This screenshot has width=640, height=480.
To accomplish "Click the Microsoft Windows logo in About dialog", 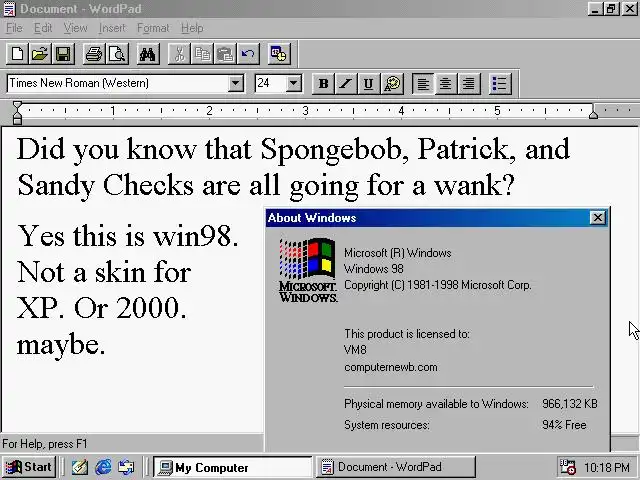I will click(x=308, y=270).
